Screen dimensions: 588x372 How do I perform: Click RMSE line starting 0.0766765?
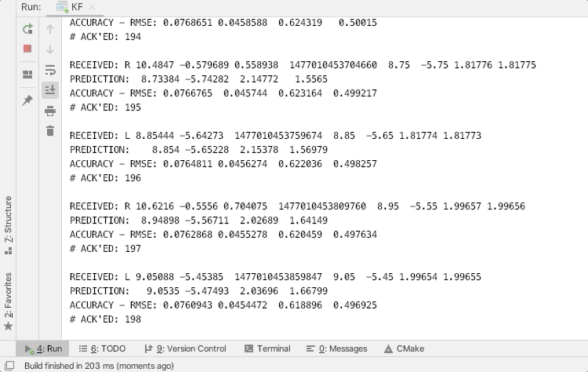pyautogui.click(x=223, y=93)
